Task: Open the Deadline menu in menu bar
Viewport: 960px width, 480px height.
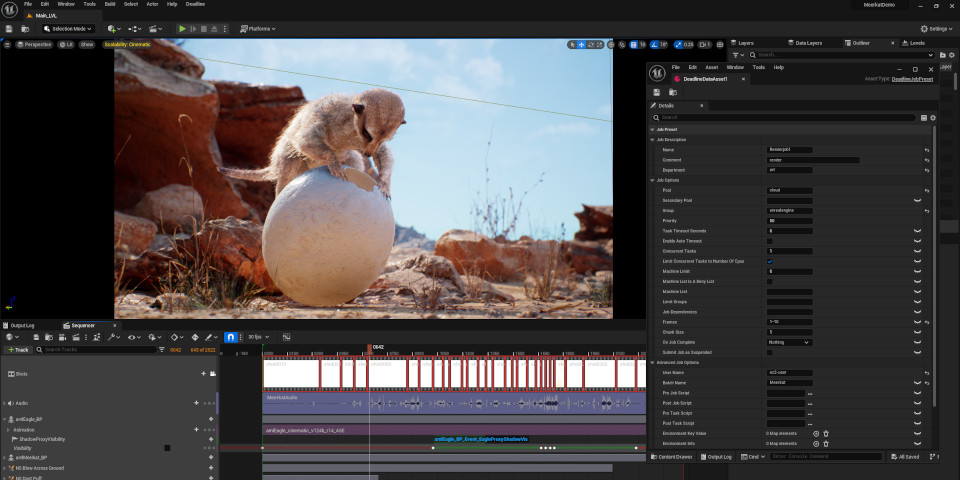Action: coord(196,4)
